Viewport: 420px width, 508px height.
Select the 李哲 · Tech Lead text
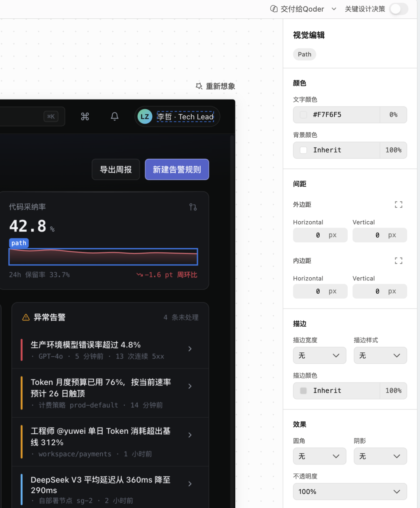click(x=185, y=116)
